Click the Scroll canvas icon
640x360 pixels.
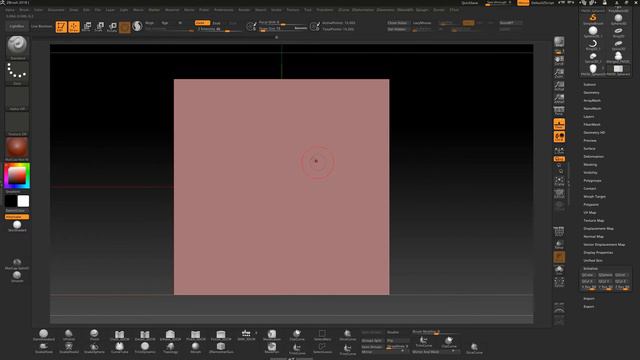pos(559,61)
